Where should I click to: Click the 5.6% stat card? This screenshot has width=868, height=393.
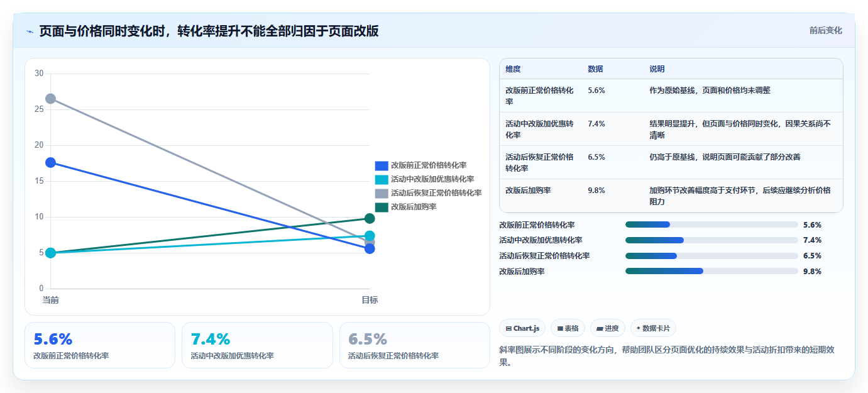click(100, 345)
